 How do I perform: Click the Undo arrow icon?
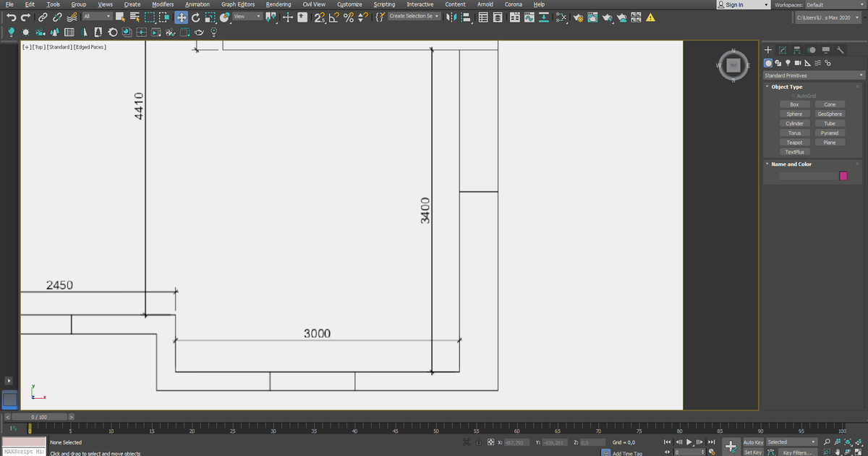[x=12, y=17]
